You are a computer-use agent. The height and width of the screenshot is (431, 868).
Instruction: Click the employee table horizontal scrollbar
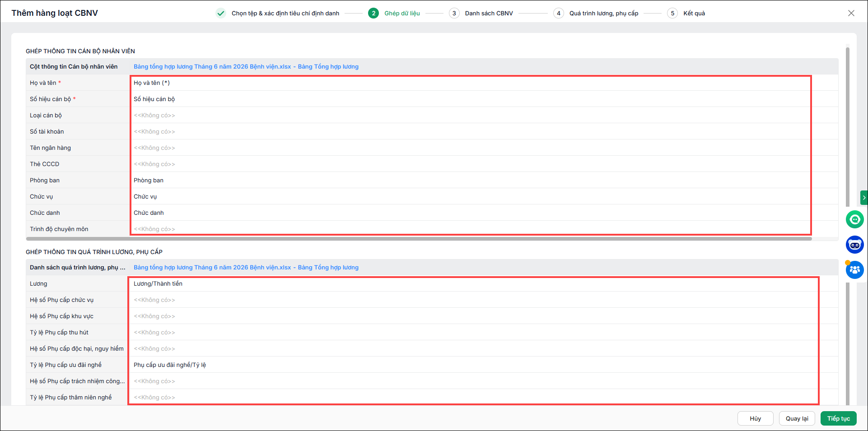click(419, 238)
